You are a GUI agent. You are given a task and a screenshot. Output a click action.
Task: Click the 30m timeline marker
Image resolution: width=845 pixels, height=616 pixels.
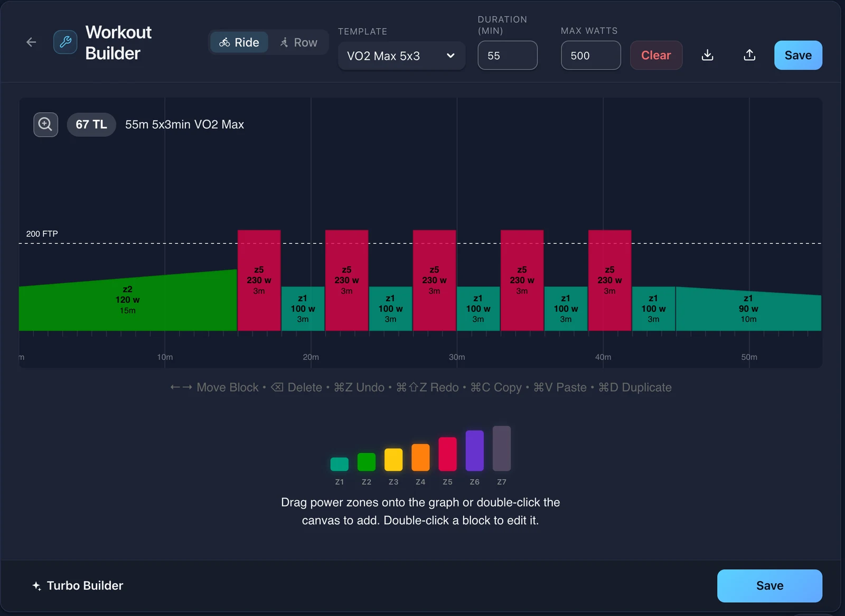point(457,357)
